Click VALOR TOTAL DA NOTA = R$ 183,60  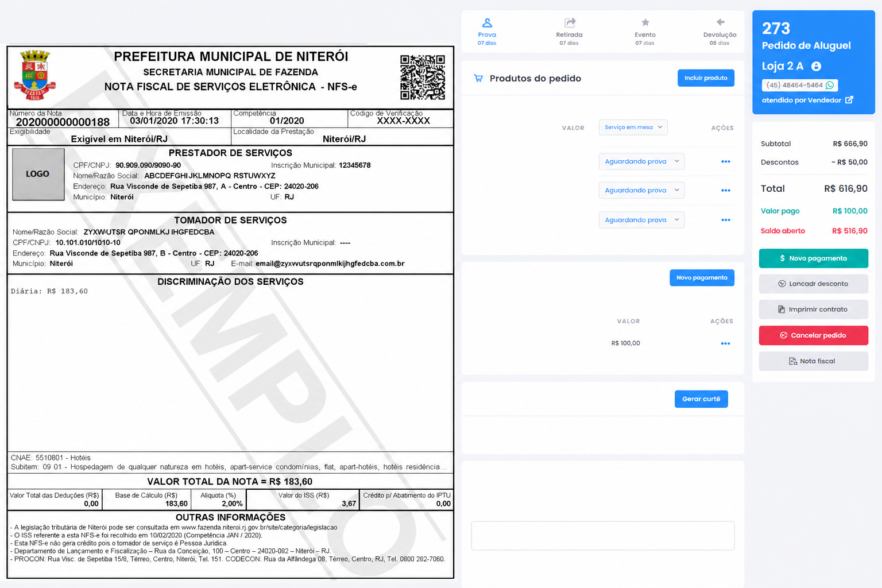pos(230,482)
